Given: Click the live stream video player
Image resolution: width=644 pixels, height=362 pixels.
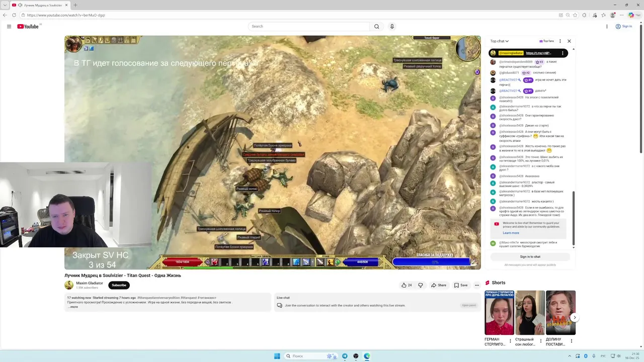Looking at the screenshot, I should pyautogui.click(x=272, y=152).
